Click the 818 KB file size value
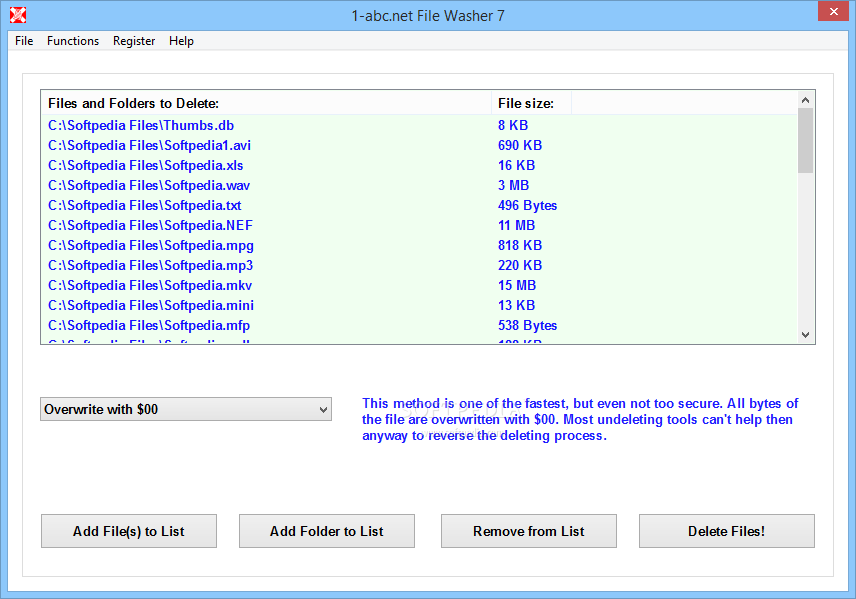Image resolution: width=856 pixels, height=599 pixels. (520, 245)
